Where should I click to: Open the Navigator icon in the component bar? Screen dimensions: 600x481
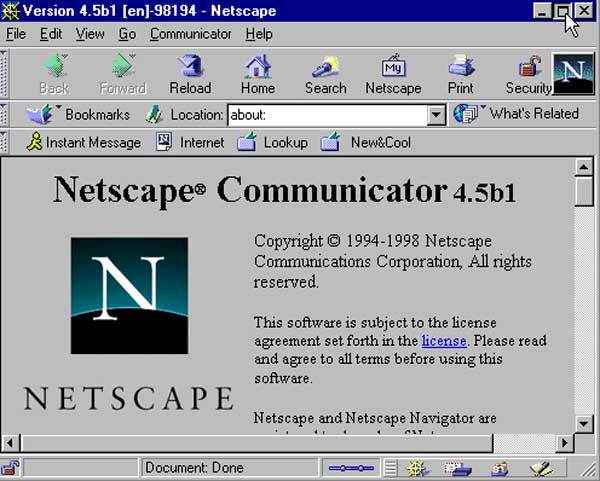[x=417, y=467]
